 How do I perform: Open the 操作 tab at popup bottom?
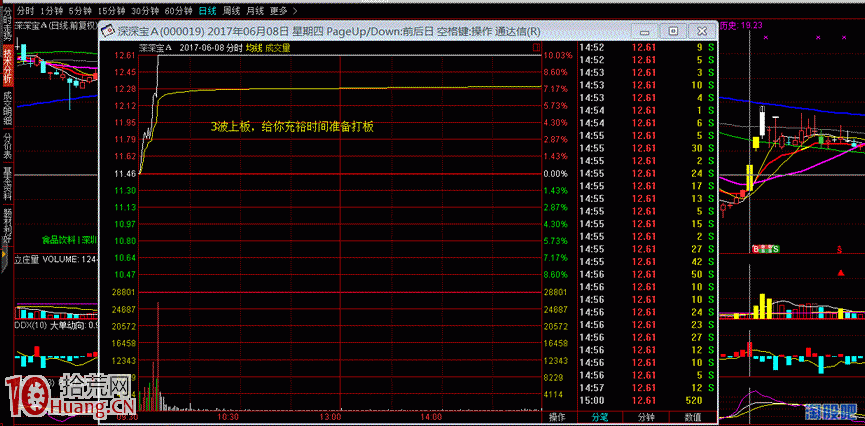point(557,417)
